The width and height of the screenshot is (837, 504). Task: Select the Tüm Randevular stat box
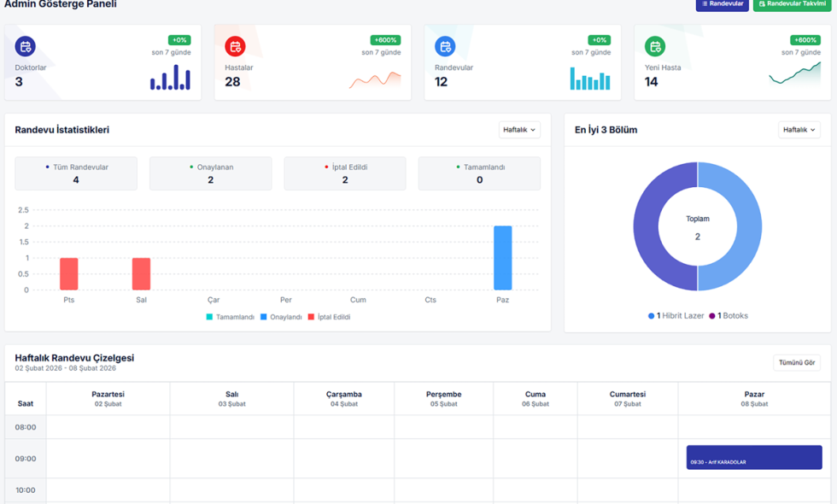pyautogui.click(x=76, y=173)
